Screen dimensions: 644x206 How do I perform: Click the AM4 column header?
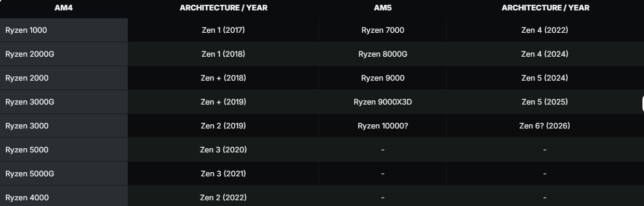pyautogui.click(x=64, y=8)
